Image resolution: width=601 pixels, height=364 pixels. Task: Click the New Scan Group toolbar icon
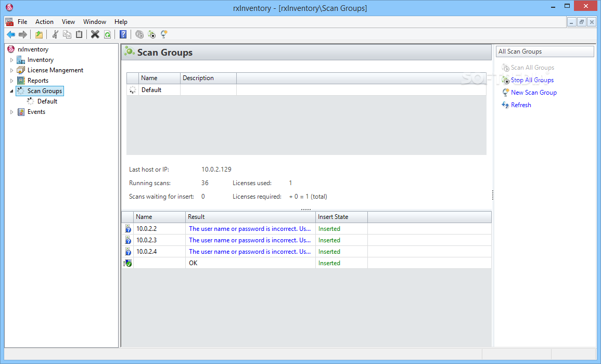coord(164,34)
